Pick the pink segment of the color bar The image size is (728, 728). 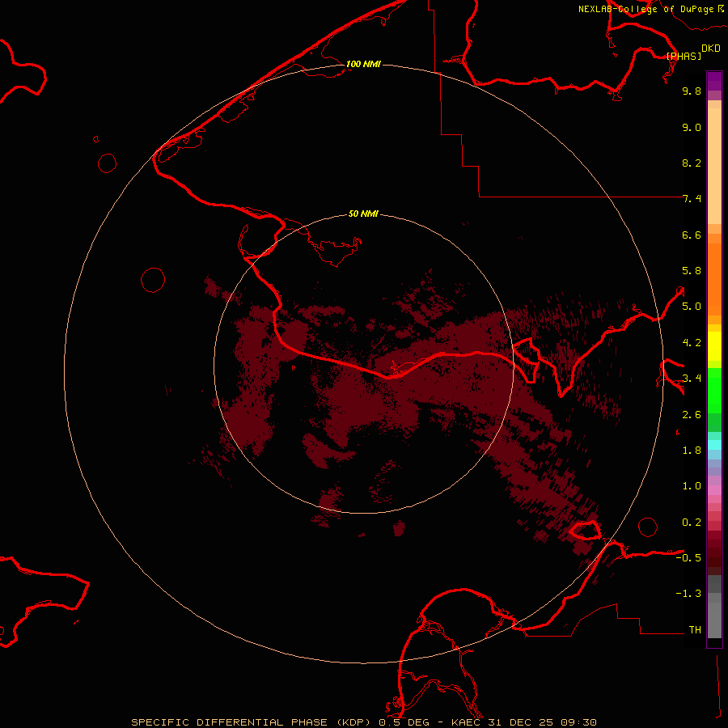point(714,490)
